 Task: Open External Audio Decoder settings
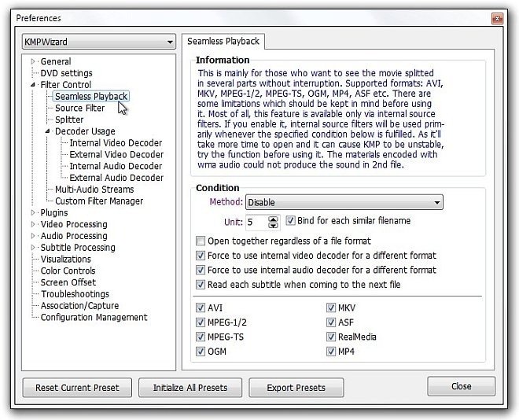pyautogui.click(x=116, y=178)
